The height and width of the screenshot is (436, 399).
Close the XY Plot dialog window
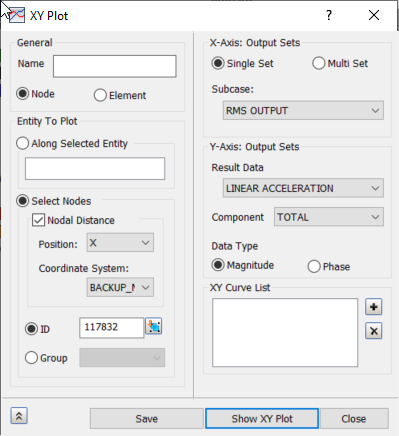click(374, 15)
